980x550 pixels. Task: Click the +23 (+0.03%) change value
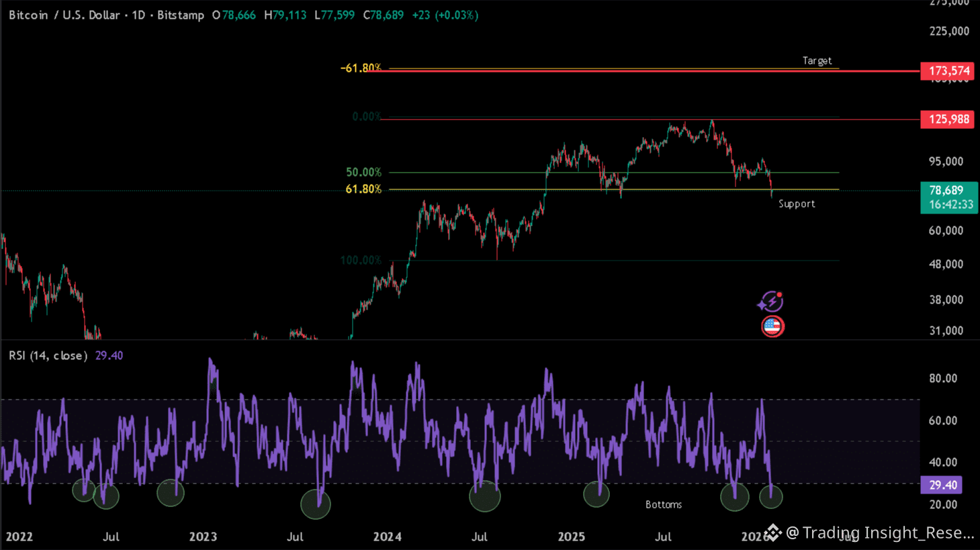pyautogui.click(x=445, y=15)
